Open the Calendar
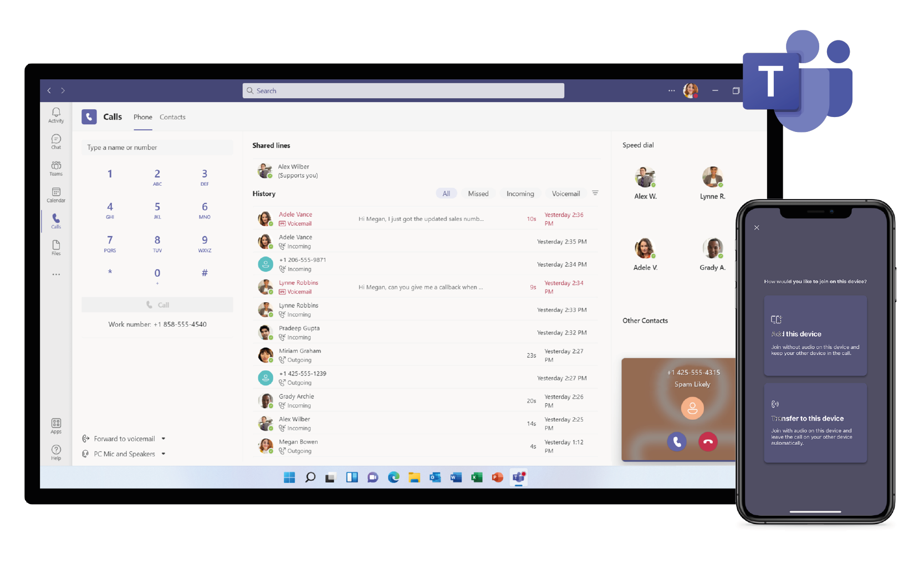This screenshot has height=564, width=924. pos(55,194)
